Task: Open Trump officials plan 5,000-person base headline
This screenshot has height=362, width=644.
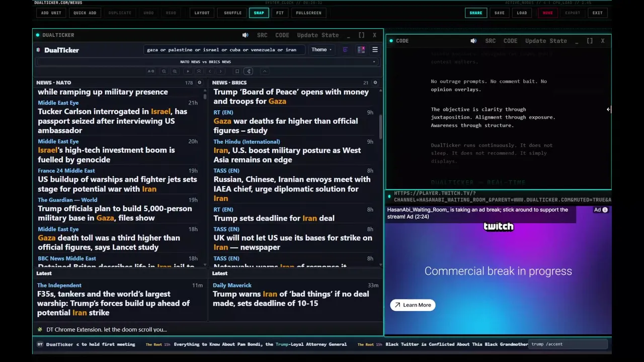Action: (x=115, y=213)
